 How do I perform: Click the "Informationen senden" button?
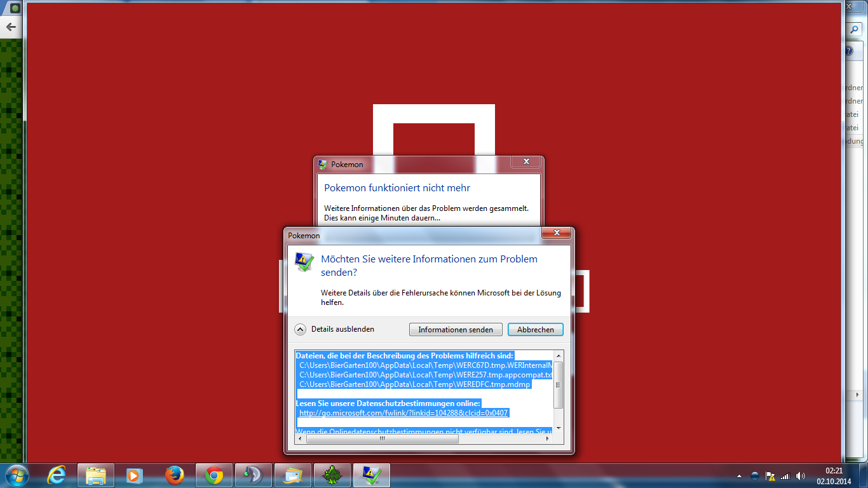tap(456, 329)
